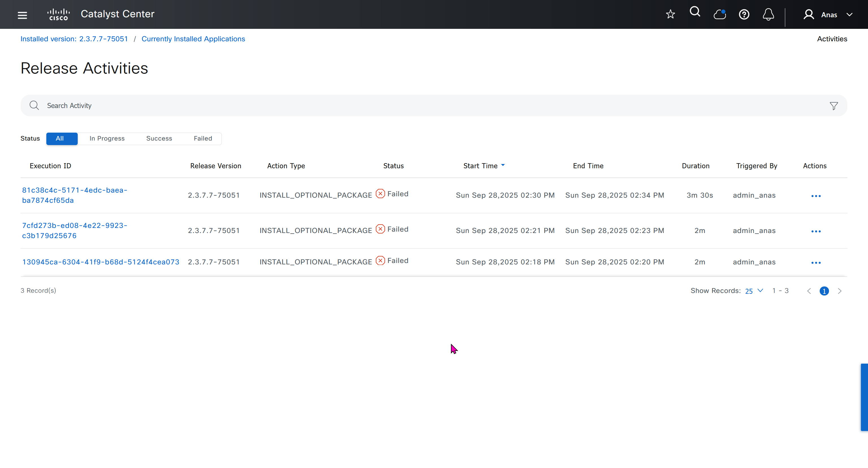Image resolution: width=868 pixels, height=468 pixels.
Task: Select the In Progress status filter
Action: [x=107, y=139]
